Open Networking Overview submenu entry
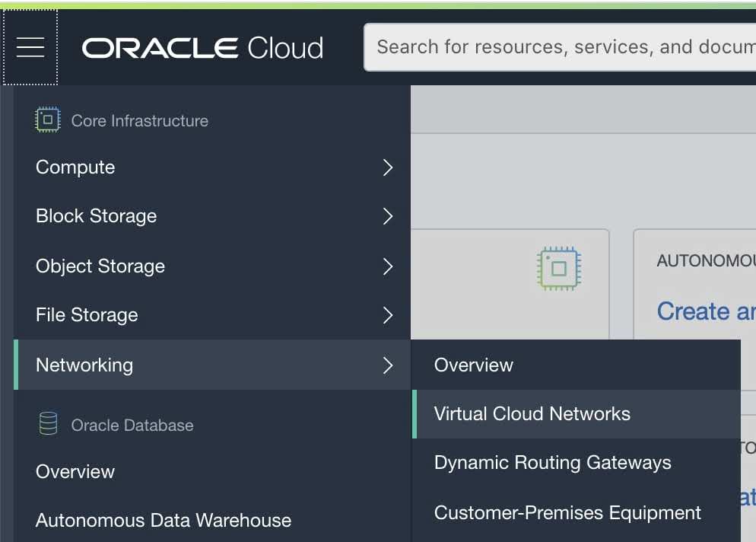This screenshot has height=542, width=756. pos(577,365)
